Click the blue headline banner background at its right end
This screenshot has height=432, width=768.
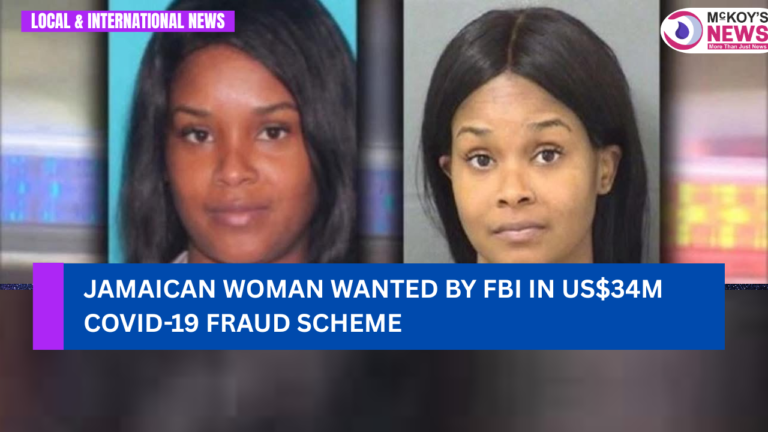pos(696,307)
